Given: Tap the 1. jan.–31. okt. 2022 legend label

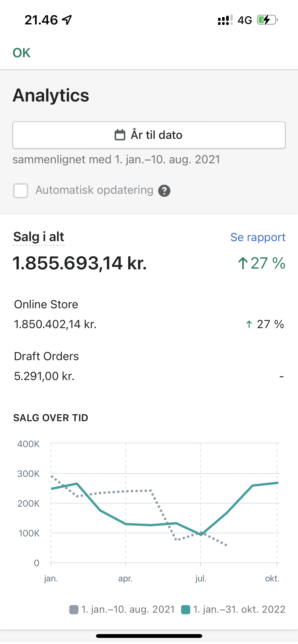Looking at the screenshot, I should (x=239, y=609).
